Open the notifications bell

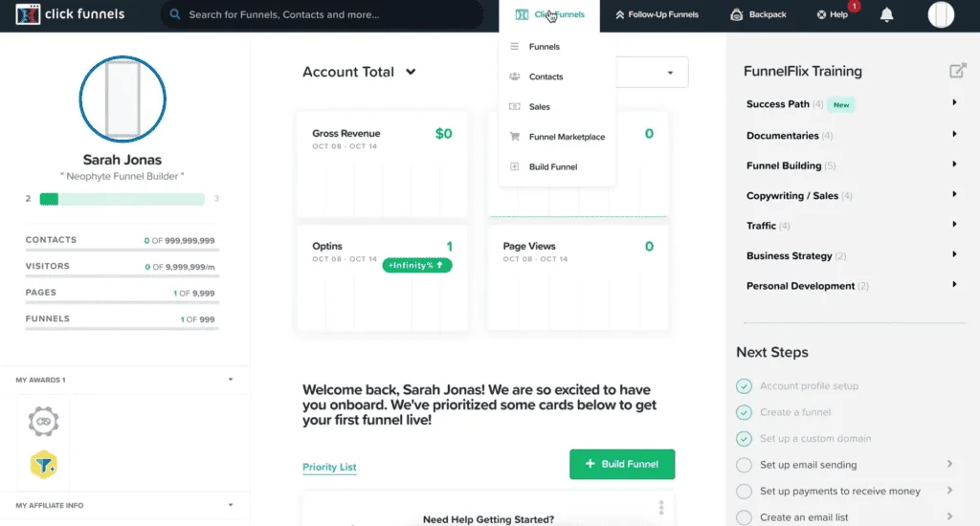[886, 14]
